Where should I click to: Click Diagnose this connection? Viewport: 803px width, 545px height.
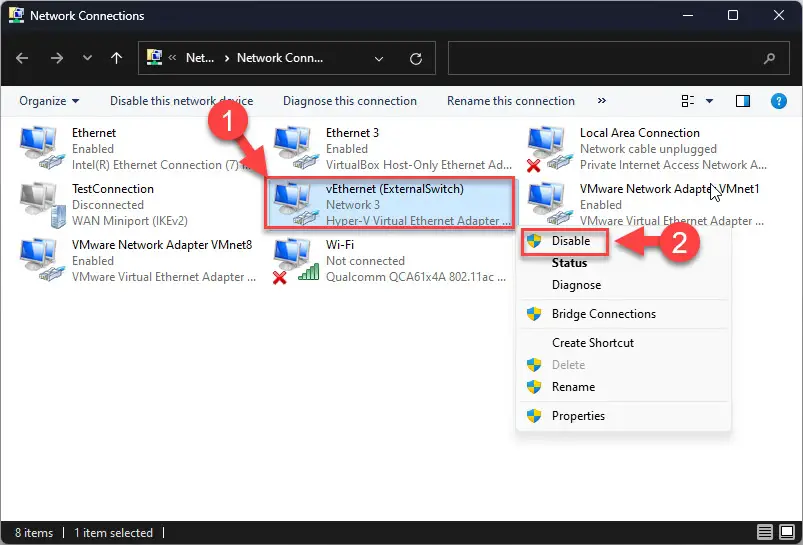click(350, 101)
